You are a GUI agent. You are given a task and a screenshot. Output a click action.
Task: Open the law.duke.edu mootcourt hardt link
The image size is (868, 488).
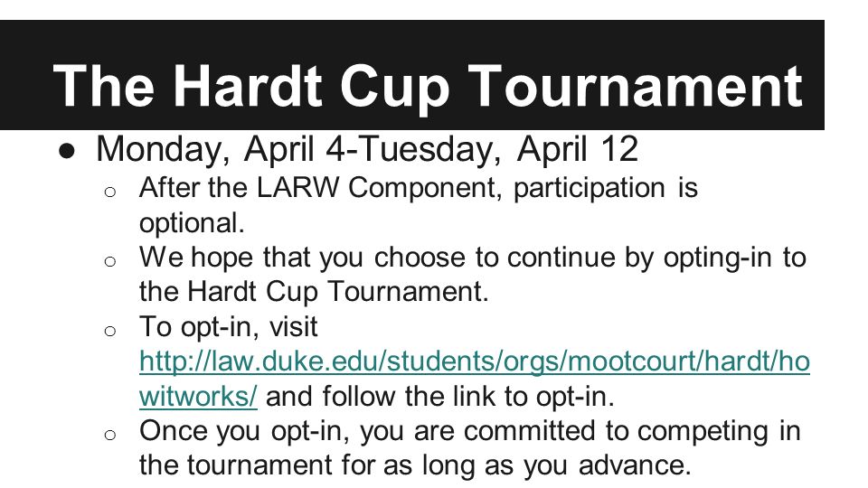(x=475, y=361)
